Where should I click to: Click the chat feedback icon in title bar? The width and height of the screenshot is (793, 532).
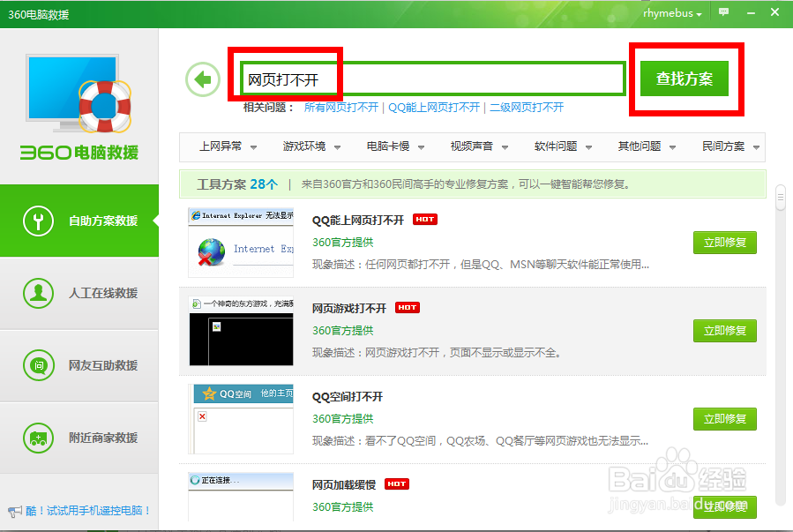(723, 12)
